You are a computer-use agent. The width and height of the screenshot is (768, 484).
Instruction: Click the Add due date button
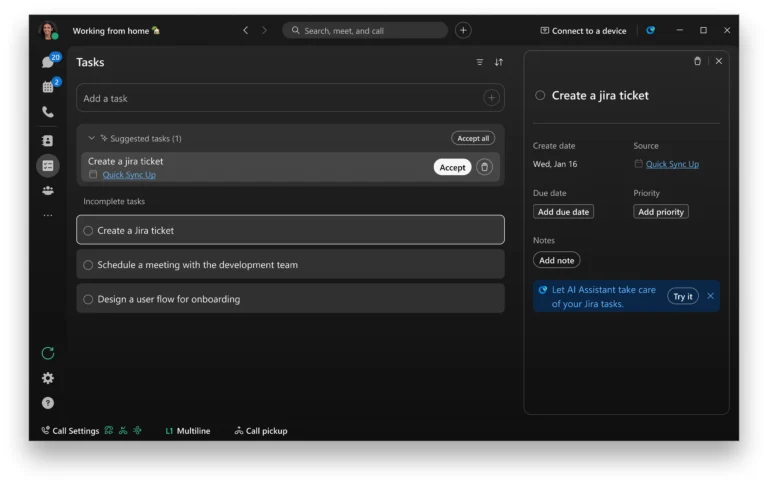(564, 212)
